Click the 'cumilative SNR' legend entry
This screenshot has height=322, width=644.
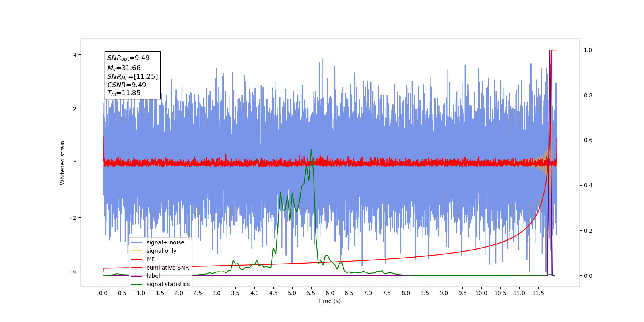tap(160, 268)
